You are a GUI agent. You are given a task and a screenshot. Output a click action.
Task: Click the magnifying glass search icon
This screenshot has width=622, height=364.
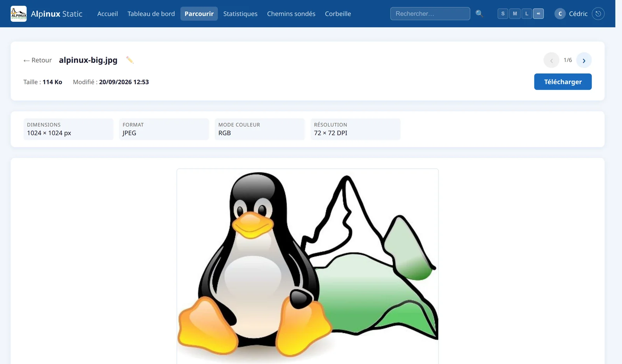(x=479, y=14)
